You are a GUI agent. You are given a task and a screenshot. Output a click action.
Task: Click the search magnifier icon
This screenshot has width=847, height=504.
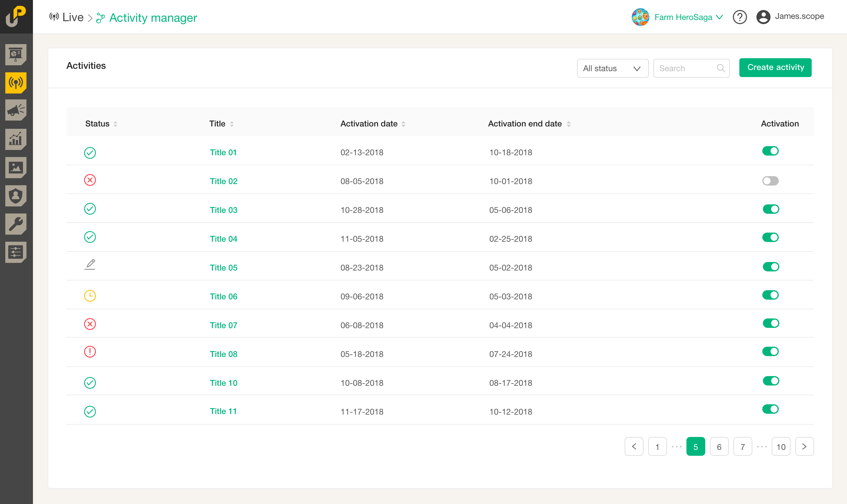[721, 68]
